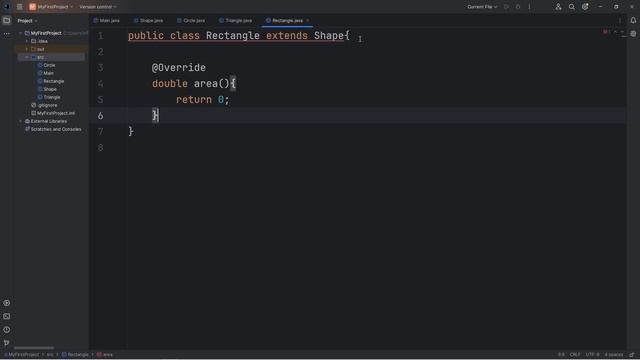Close the Rectangle.java tab
Image resolution: width=640 pixels, height=360 pixels.
(x=308, y=20)
